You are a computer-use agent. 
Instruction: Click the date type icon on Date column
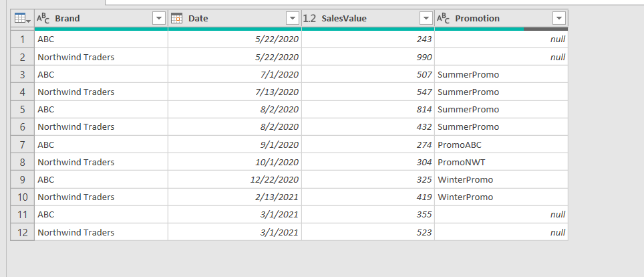pyautogui.click(x=176, y=18)
